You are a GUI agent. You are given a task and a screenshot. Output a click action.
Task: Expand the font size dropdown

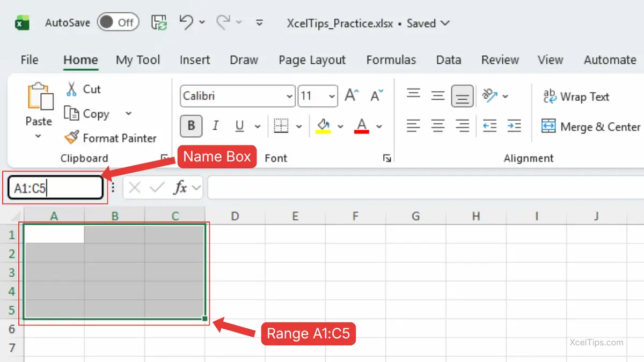coord(332,97)
